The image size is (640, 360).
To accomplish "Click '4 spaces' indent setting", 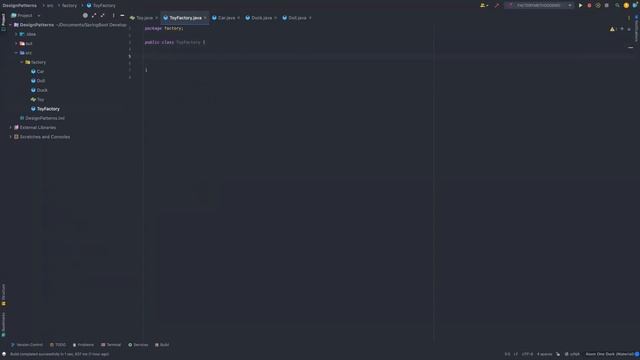I will coord(544,354).
